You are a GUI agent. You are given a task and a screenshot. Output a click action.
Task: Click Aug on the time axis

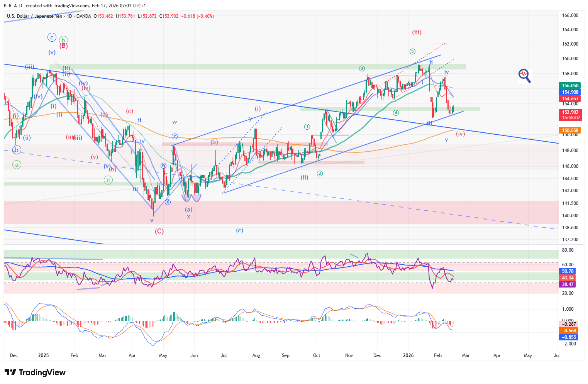(256, 355)
